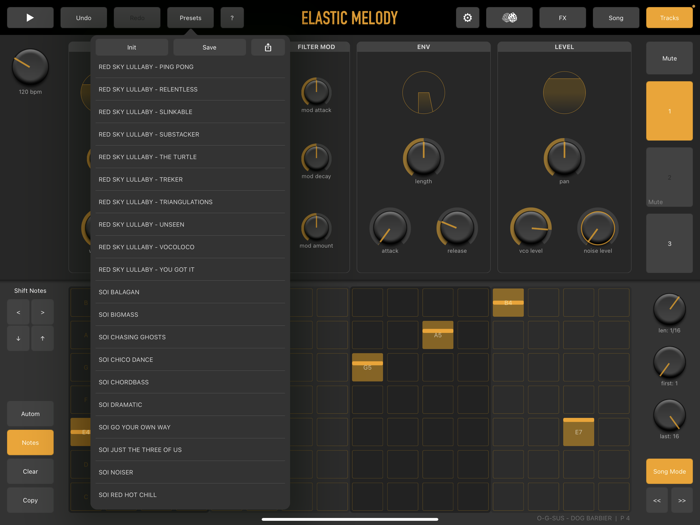Select SOI JUST THE THREE OF US preset
700x525 pixels.
(x=190, y=450)
